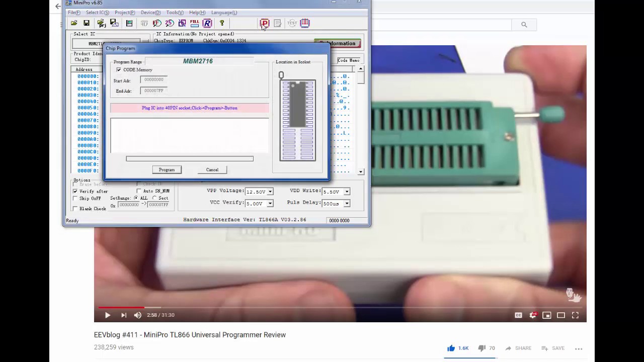Open the Select IC(S) menu

point(97,13)
